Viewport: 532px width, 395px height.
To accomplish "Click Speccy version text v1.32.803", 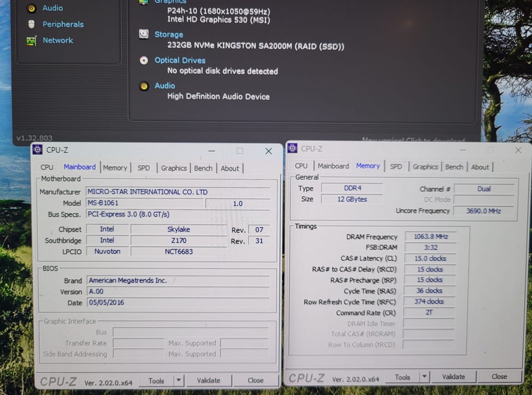I will [34, 138].
